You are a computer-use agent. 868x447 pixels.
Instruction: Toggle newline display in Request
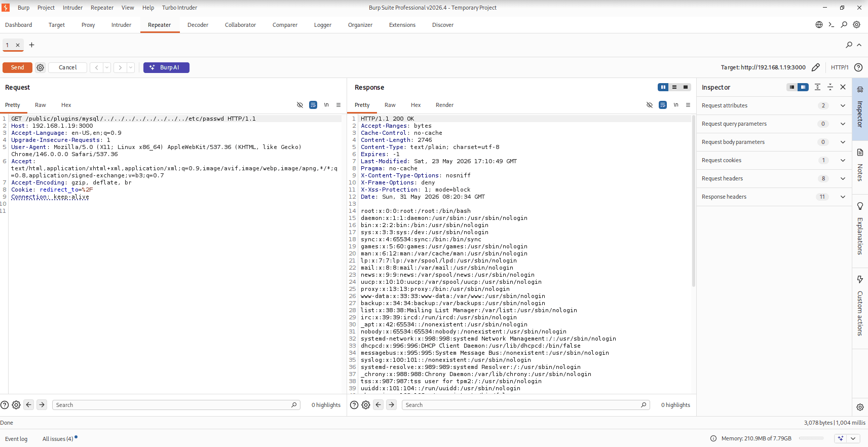click(x=326, y=105)
